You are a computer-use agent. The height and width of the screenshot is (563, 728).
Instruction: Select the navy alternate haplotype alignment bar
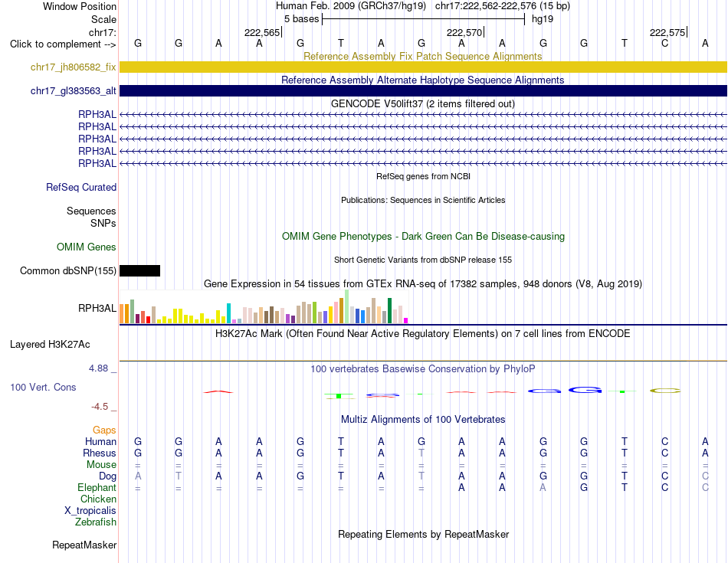pyautogui.click(x=423, y=90)
